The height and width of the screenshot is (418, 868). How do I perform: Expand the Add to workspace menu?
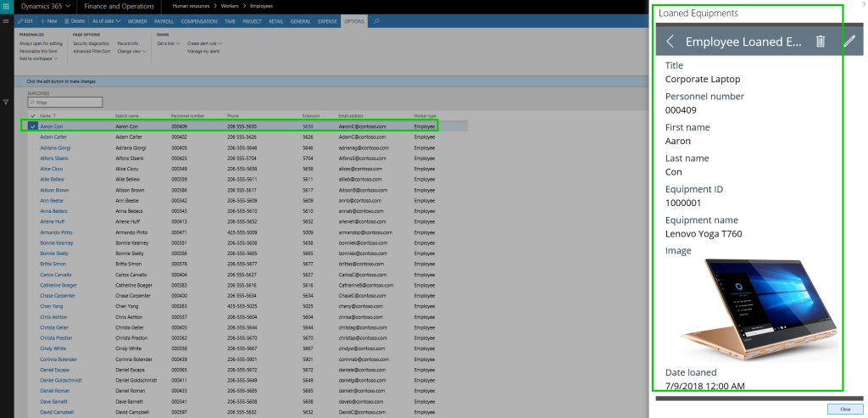click(38, 59)
